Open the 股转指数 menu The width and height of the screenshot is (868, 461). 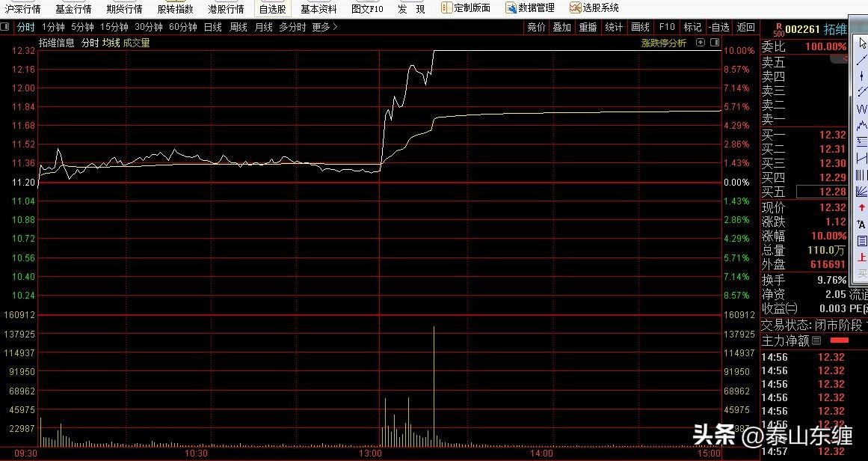[x=176, y=9]
